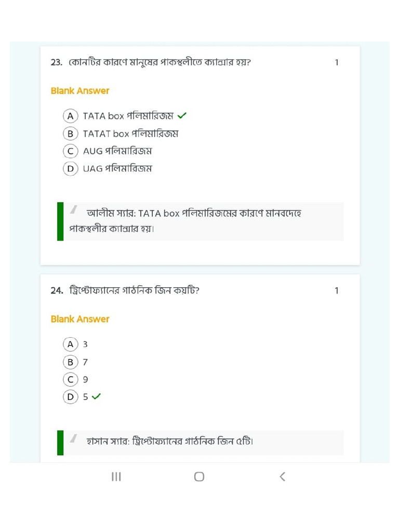The width and height of the screenshot is (399, 532).
Task: Choose option D with value 5
Action: [70, 397]
